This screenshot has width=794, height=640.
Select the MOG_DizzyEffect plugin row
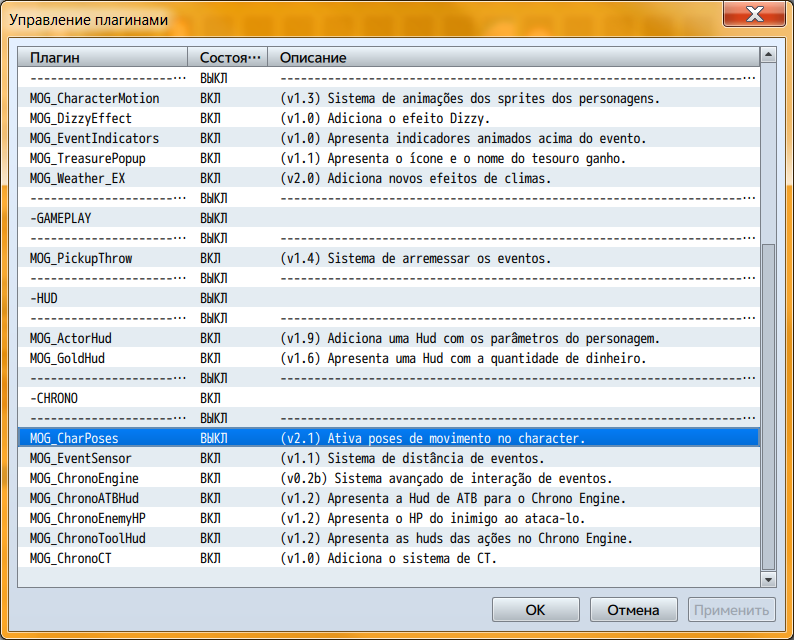[81, 118]
